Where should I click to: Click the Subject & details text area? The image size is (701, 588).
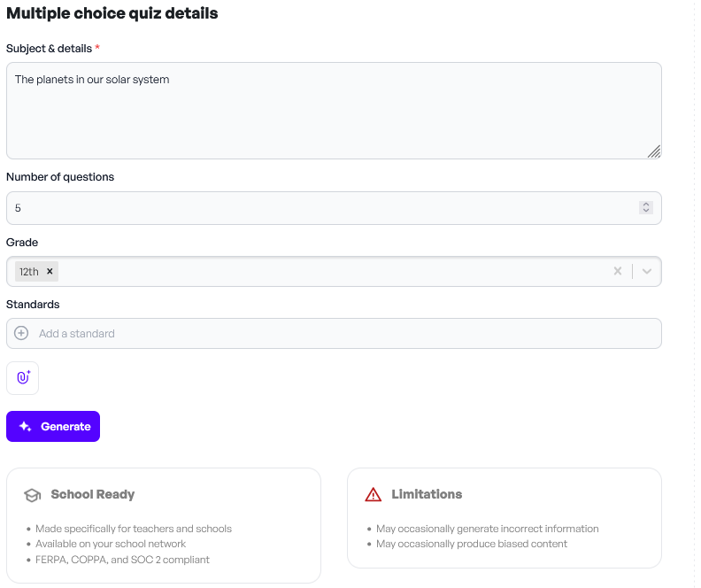(333, 111)
